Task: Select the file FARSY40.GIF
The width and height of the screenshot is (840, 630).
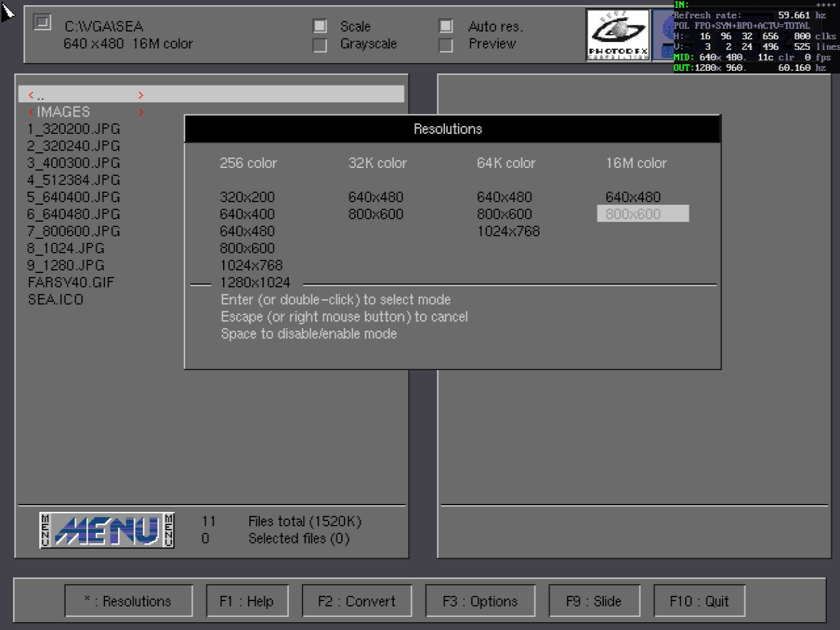Action: click(71, 282)
